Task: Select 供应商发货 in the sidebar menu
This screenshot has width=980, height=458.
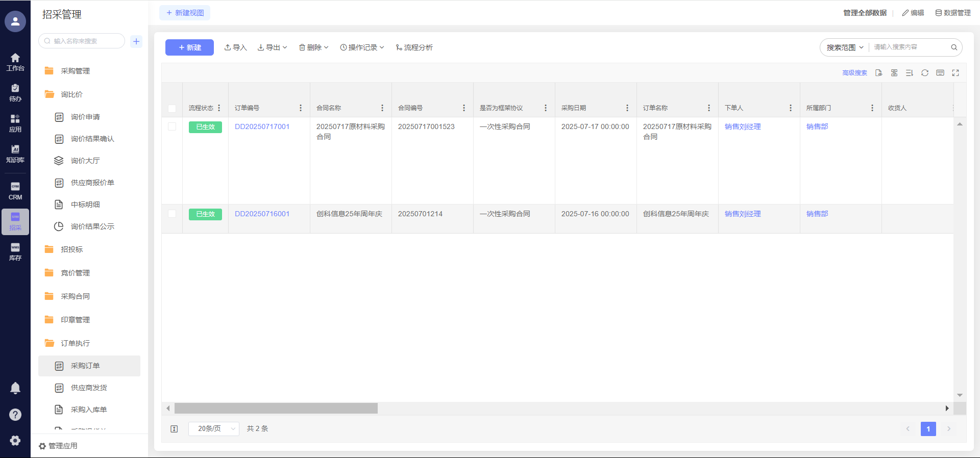Action: click(x=89, y=388)
